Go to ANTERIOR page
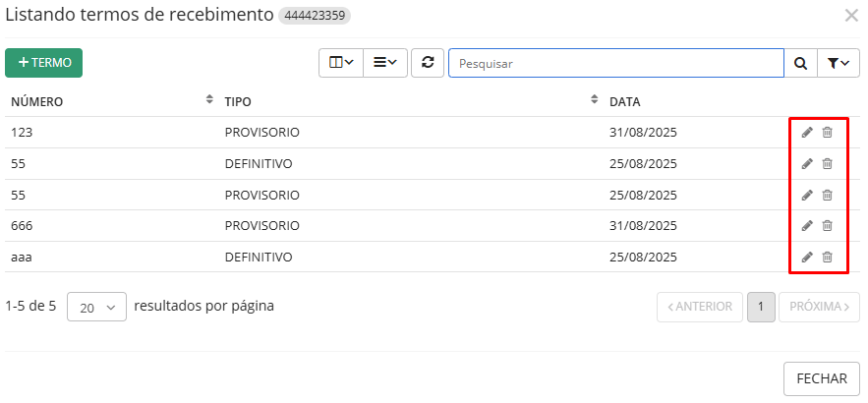Image resolution: width=868 pixels, height=403 pixels. point(700,307)
